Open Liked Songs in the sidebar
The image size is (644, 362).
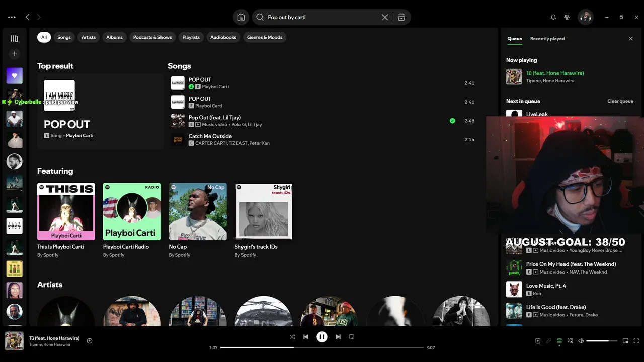(x=14, y=76)
